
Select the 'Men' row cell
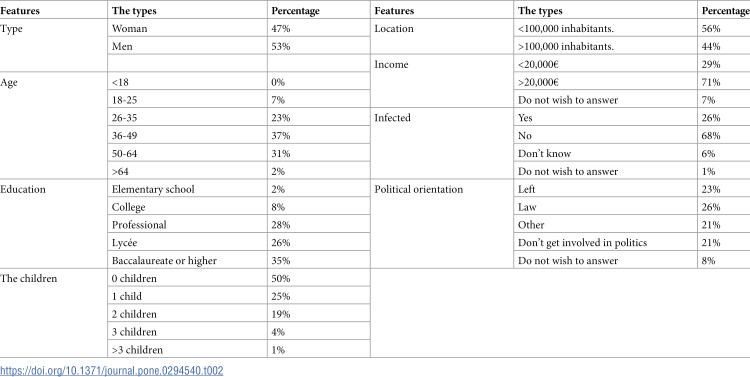[x=188, y=46]
